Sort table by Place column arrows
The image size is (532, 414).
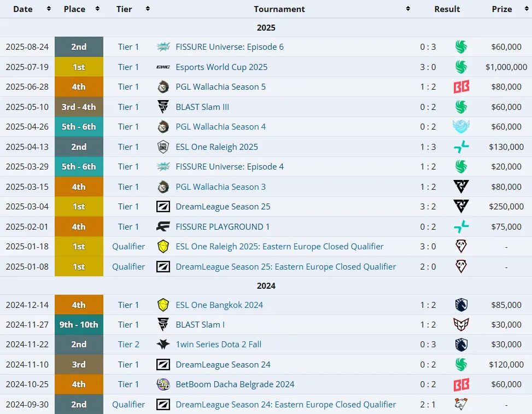coord(97,9)
